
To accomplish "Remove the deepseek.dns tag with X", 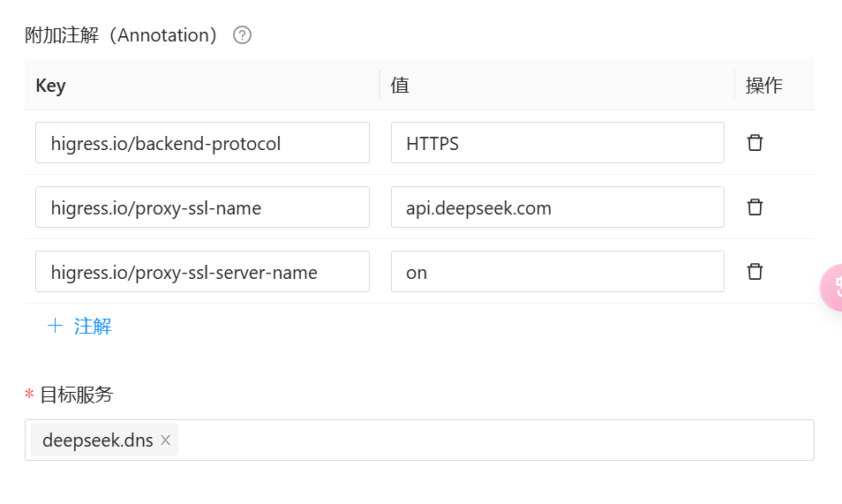I will tap(165, 440).
